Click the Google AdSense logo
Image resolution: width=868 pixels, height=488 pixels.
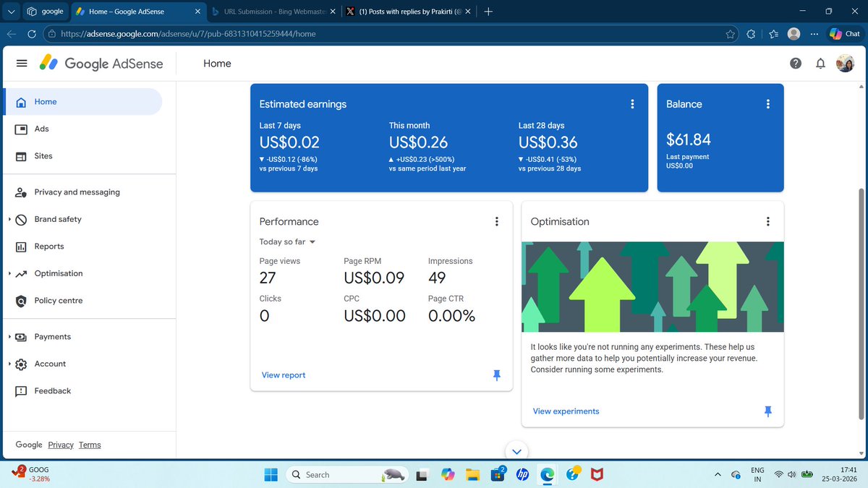pyautogui.click(x=101, y=64)
